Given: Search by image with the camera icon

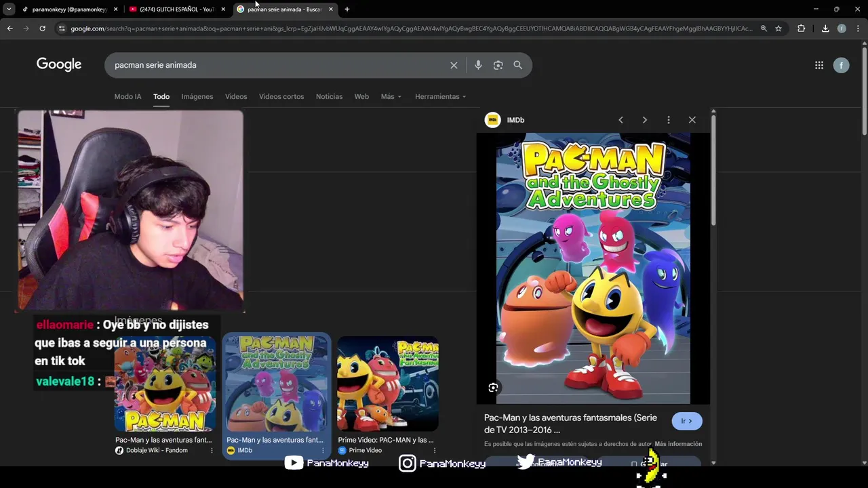Looking at the screenshot, I should pos(498,65).
